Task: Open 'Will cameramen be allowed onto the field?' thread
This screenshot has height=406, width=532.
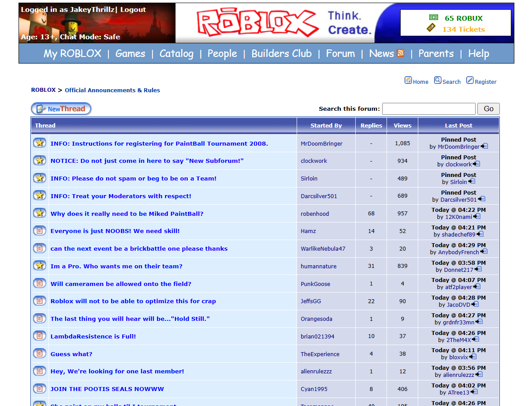Action: 121,284
